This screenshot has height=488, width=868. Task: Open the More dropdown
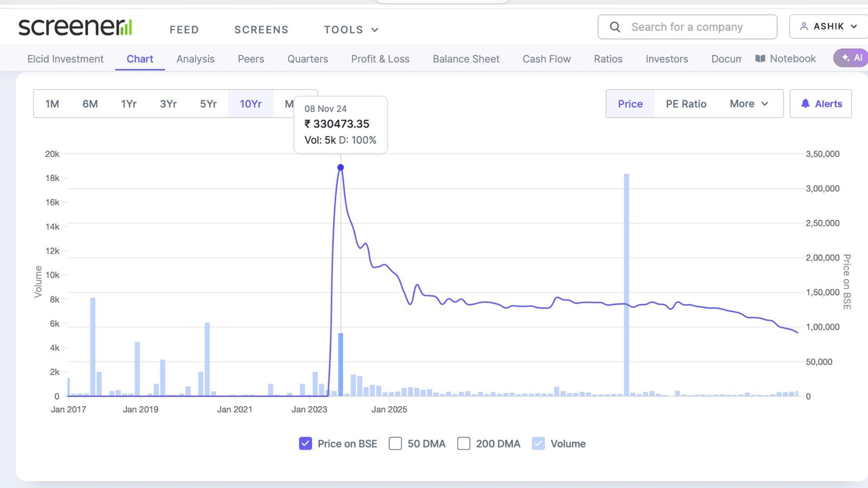click(x=748, y=103)
